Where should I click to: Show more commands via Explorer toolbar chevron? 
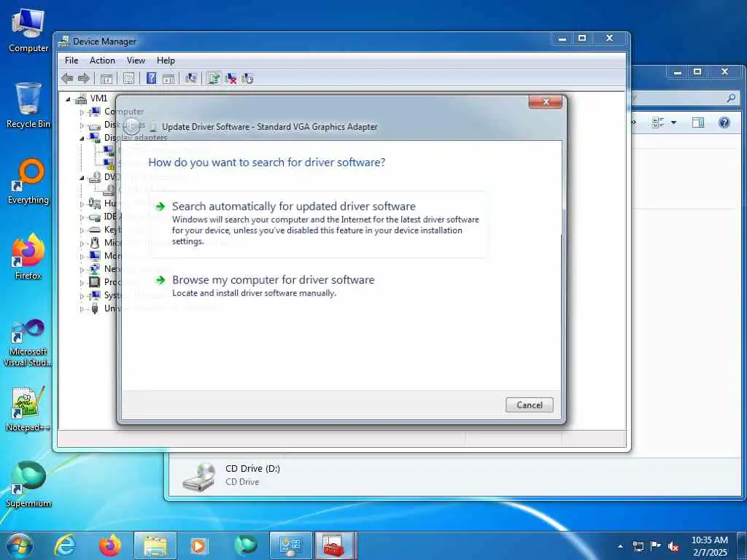(634, 122)
